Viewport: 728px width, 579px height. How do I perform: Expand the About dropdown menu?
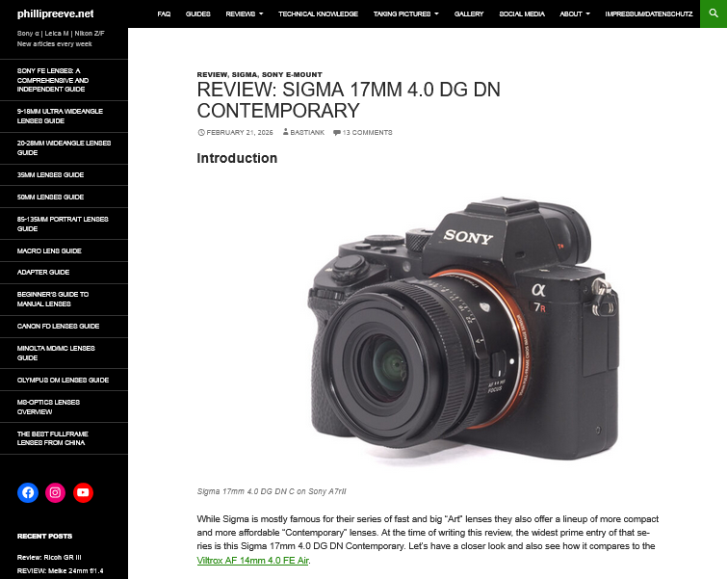point(575,13)
